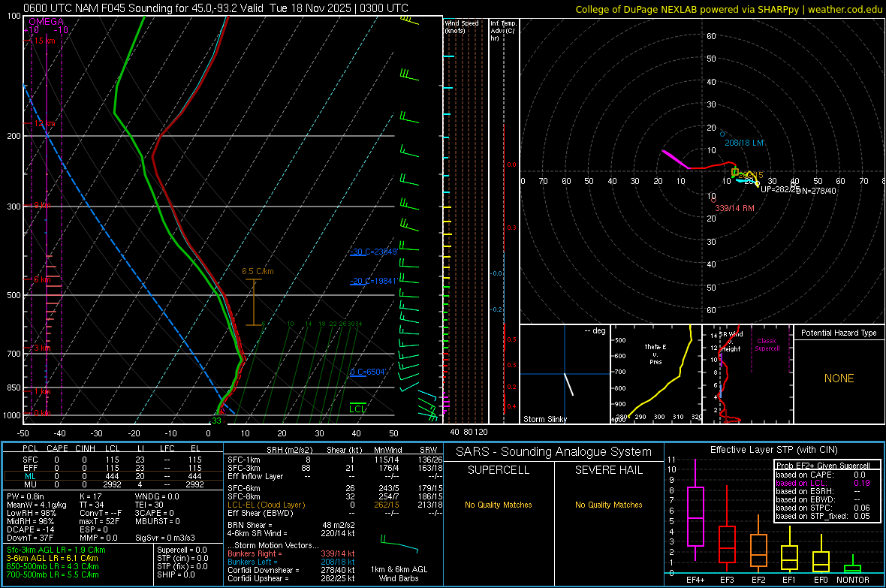
Task: Click the K = 17 index value
Action: (90, 496)
